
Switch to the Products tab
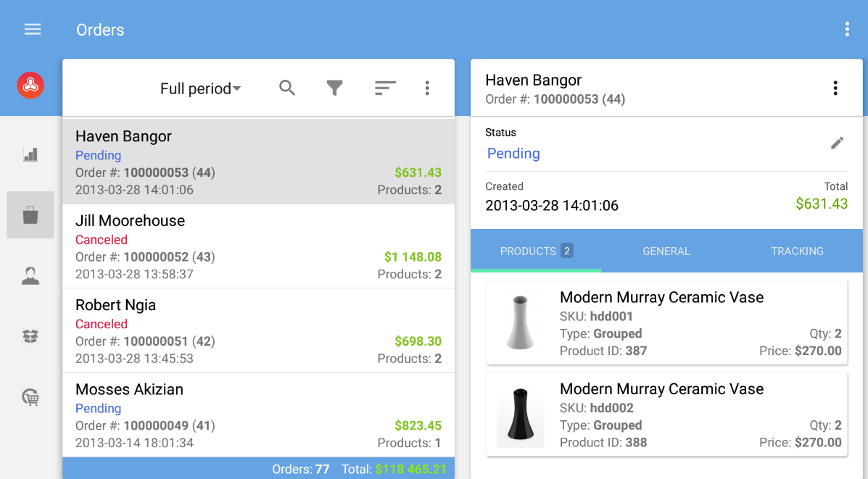click(536, 251)
